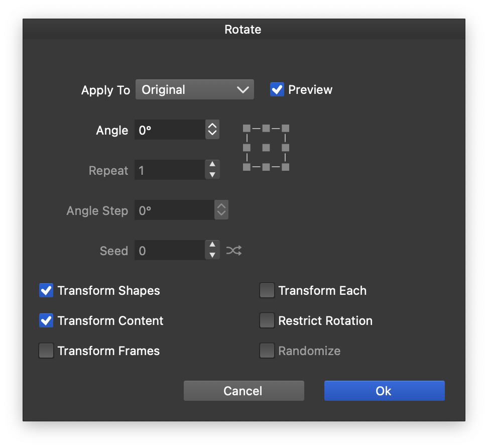Viewport: 488px width, 448px height.
Task: Disable the Preview checkbox
Action: click(277, 90)
